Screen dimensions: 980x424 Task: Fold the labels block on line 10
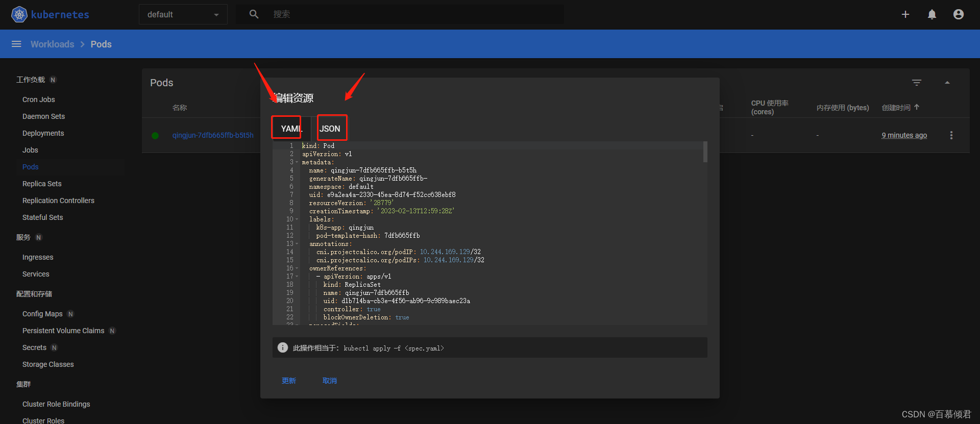point(297,219)
